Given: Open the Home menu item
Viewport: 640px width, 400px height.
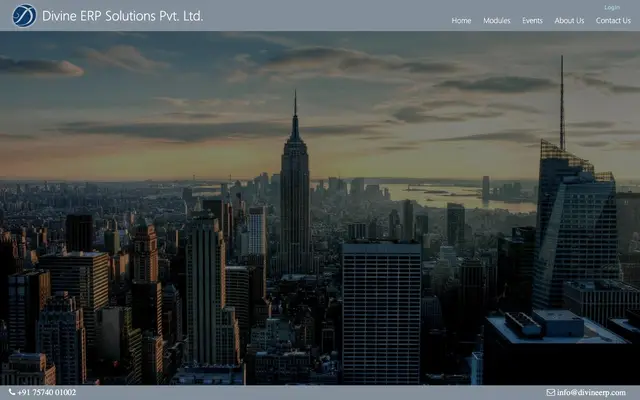Looking at the screenshot, I should 461,20.
